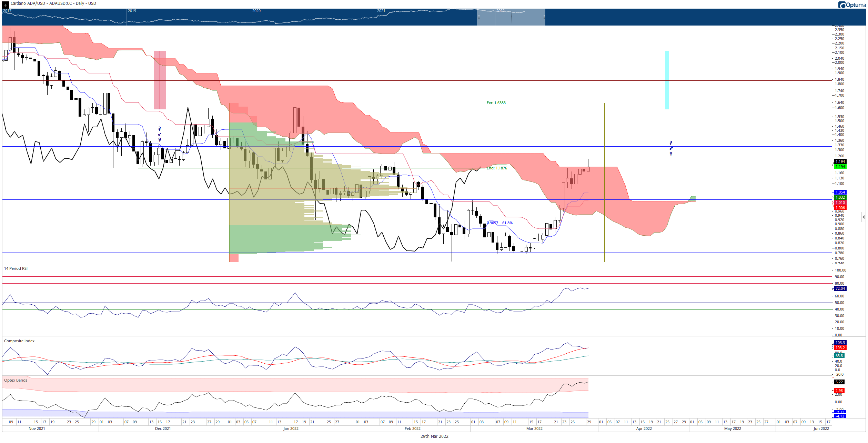Screen dimensions: 868x443
Task: Select the pink shaded rectangle on the chart
Action: pos(160,80)
